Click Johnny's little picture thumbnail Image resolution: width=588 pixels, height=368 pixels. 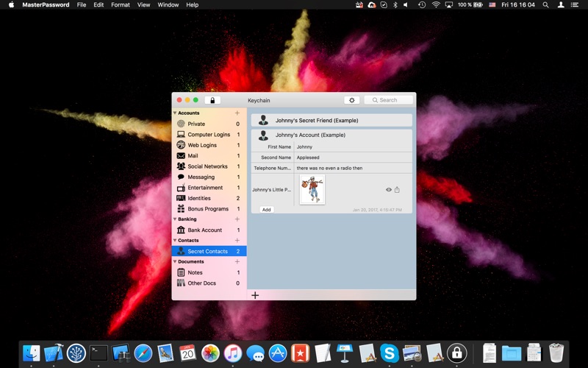tap(312, 190)
